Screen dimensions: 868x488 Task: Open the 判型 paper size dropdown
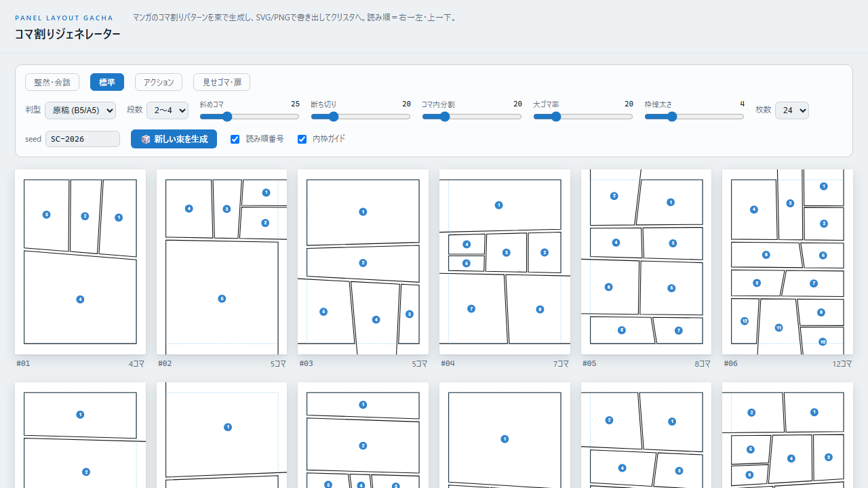(81, 110)
